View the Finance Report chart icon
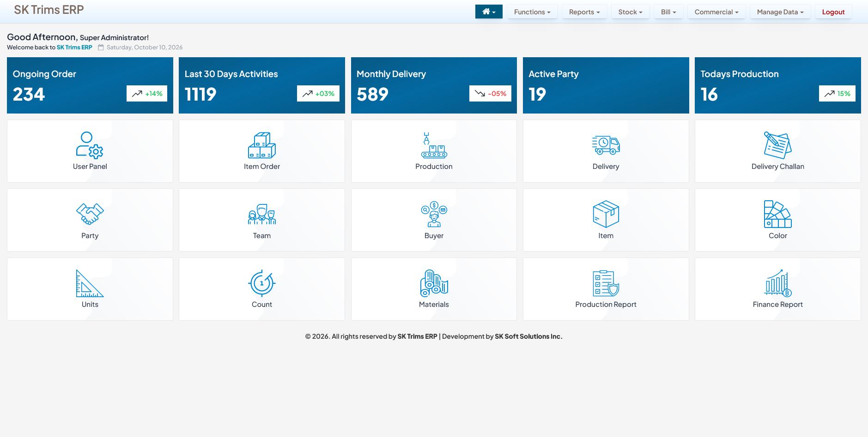This screenshot has width=868, height=437. (x=778, y=283)
